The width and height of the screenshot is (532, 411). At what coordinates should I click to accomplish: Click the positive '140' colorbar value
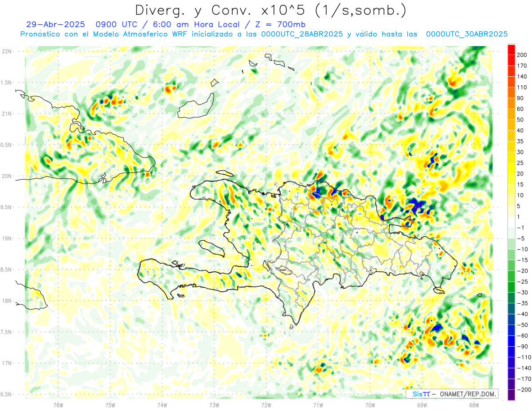(x=522, y=76)
